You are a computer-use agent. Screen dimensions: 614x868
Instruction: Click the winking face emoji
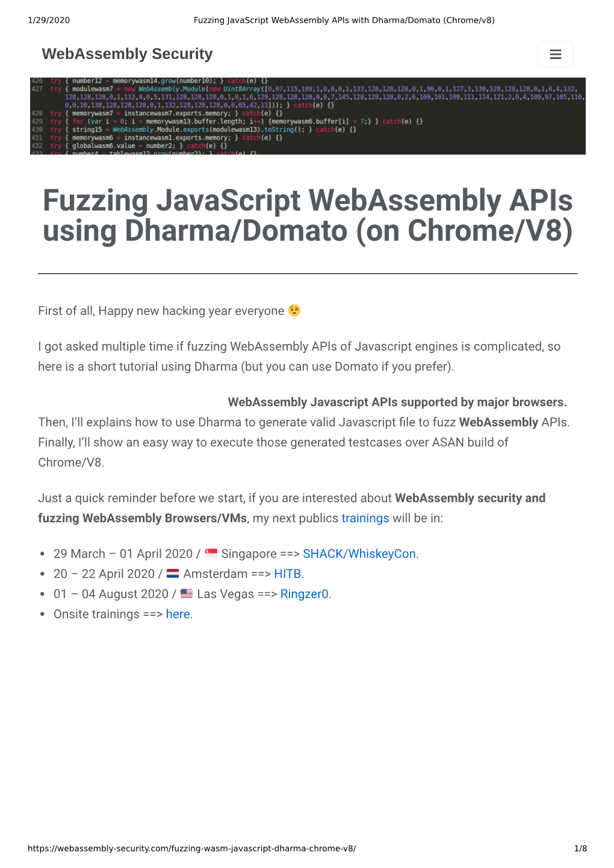pos(294,310)
